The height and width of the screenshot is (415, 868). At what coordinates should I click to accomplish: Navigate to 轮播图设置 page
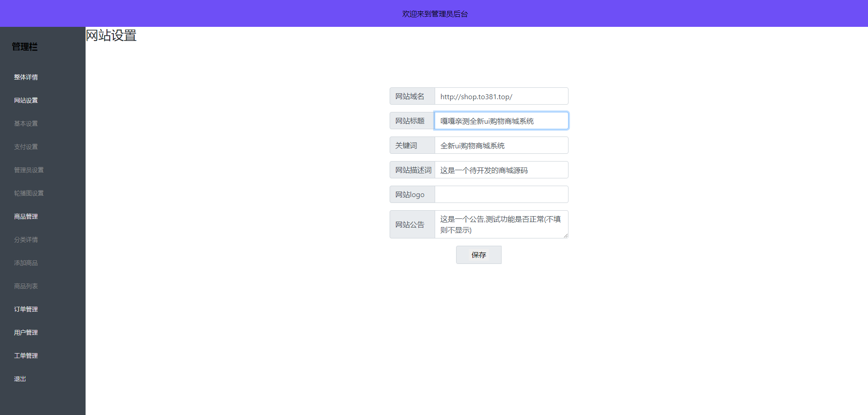(29, 193)
